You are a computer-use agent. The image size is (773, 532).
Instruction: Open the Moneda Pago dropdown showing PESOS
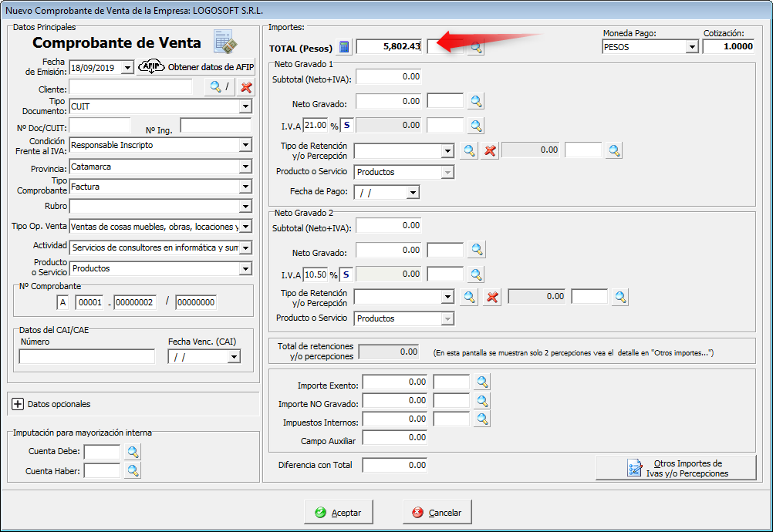[691, 47]
